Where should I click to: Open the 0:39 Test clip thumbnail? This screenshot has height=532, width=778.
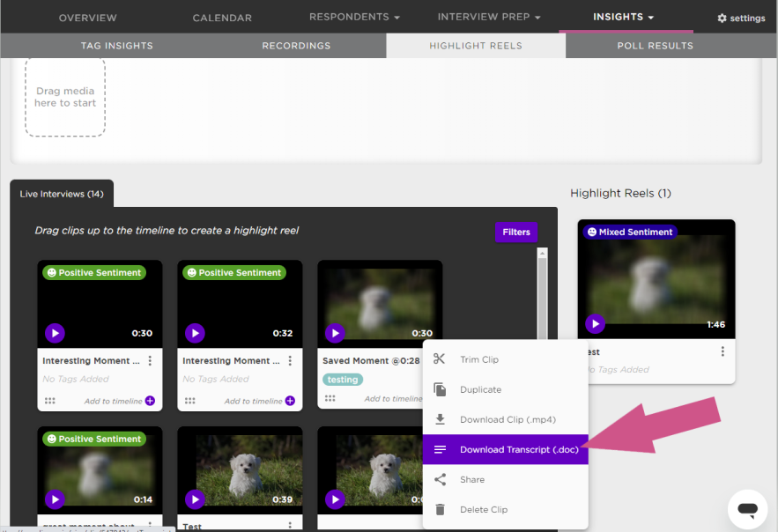240,470
